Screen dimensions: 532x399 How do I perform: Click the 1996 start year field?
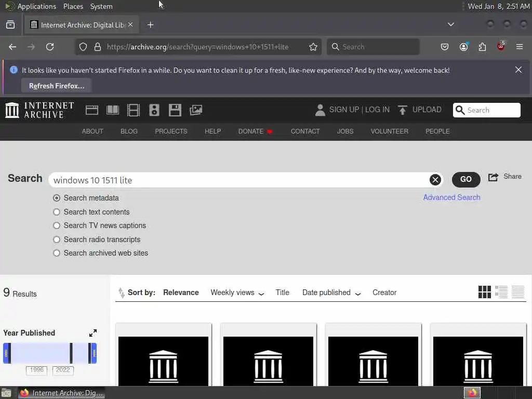37,370
